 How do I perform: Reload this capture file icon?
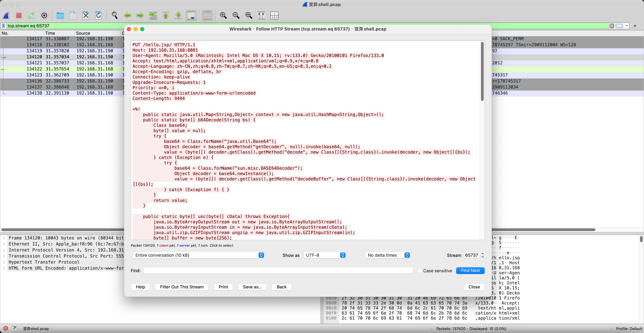[x=98, y=15]
